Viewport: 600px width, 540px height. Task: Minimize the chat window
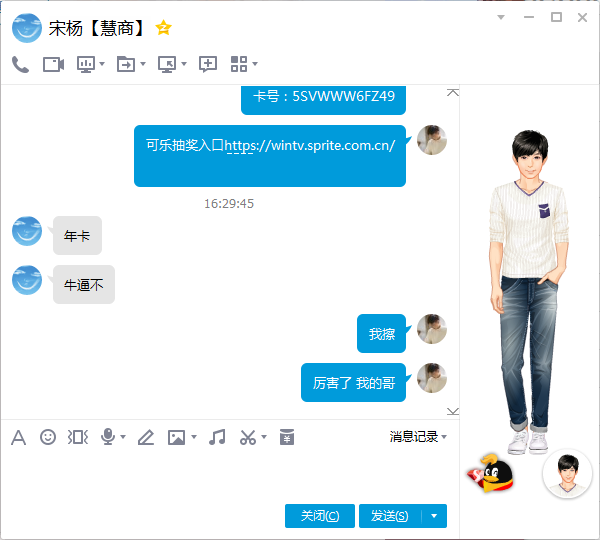(529, 17)
